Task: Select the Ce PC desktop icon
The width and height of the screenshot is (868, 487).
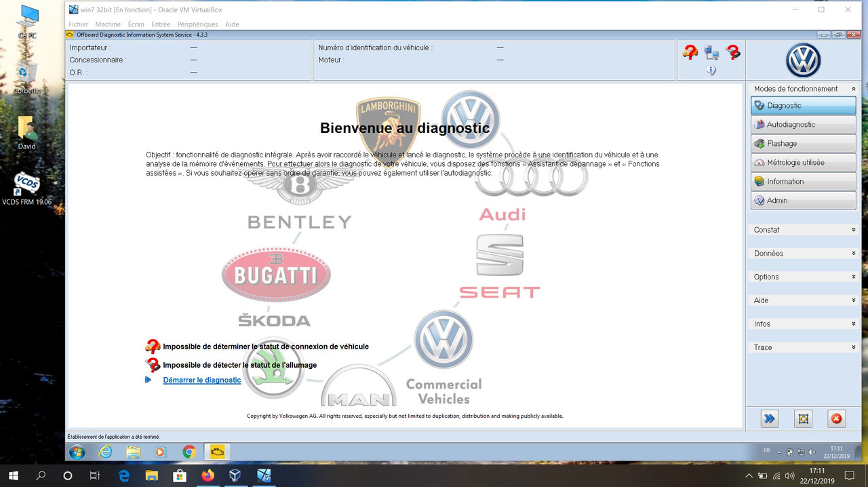Action: (x=28, y=22)
